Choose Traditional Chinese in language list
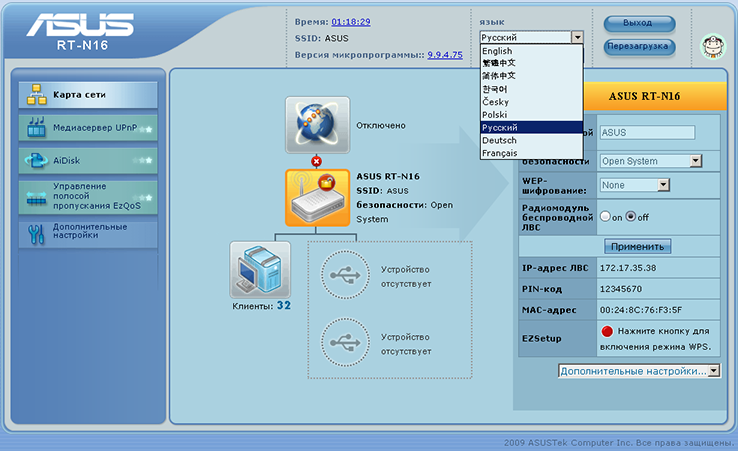Screen dimensions: 738x451 click(x=531, y=63)
